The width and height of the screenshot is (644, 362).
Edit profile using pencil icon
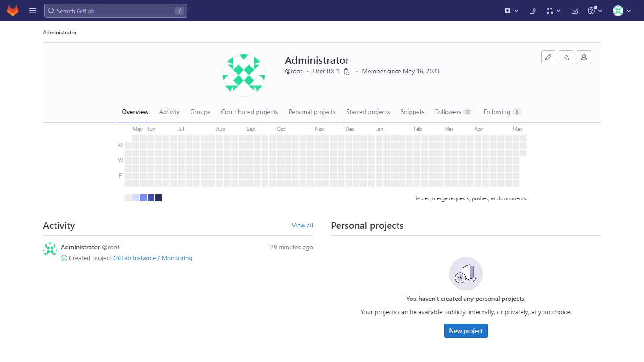click(x=548, y=57)
